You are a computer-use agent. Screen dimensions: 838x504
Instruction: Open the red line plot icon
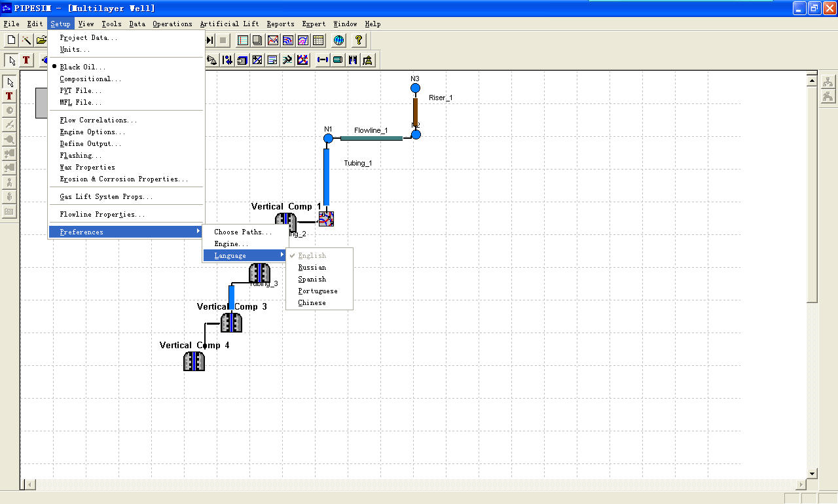[273, 41]
